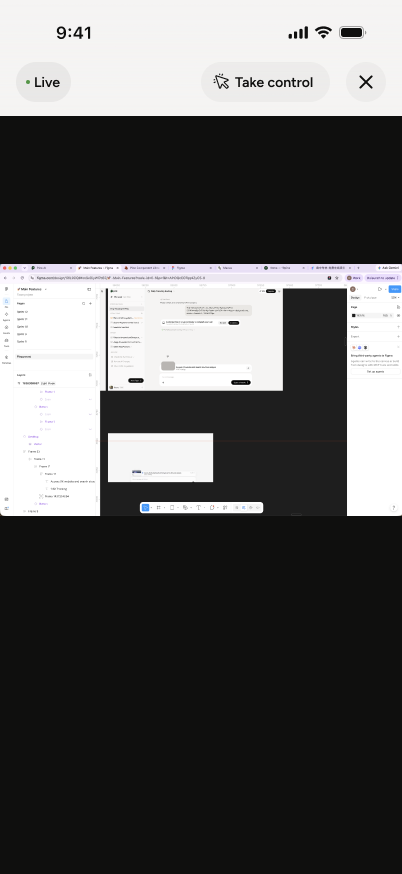Select the Rectangle shape tool
Viewport: 402px width, 874px height.
point(172,508)
